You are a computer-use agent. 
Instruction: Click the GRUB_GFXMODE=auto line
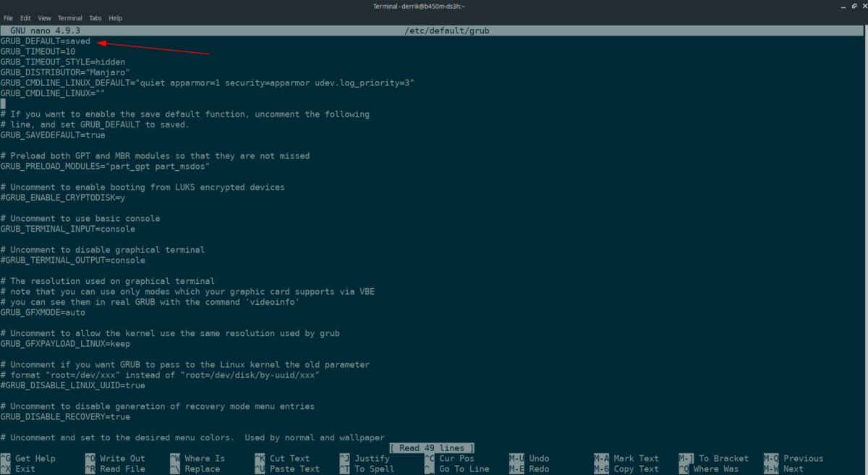click(x=43, y=313)
